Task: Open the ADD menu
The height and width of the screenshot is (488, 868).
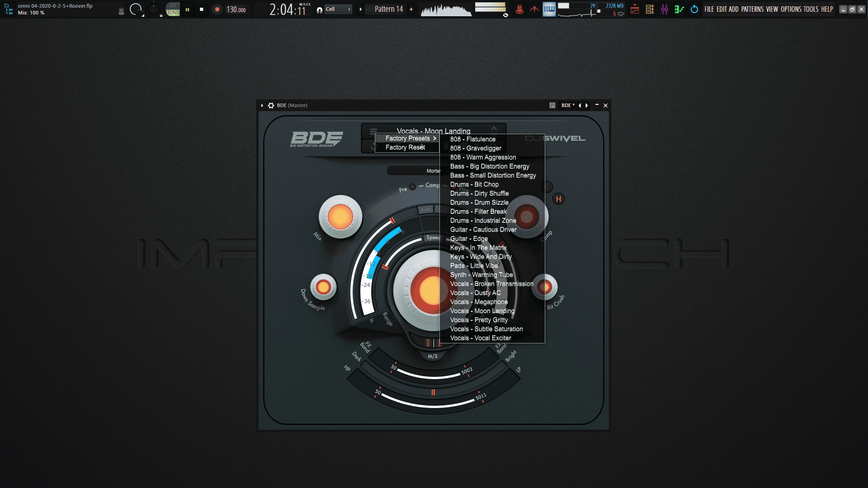Action: [733, 9]
